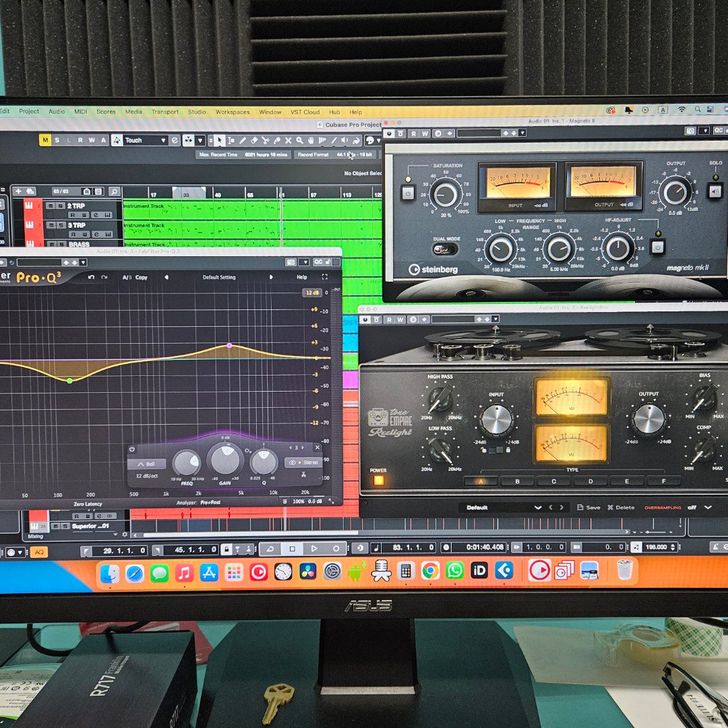Open the Reelight oversampling dropdown
The width and height of the screenshot is (728, 728).
coord(707,508)
